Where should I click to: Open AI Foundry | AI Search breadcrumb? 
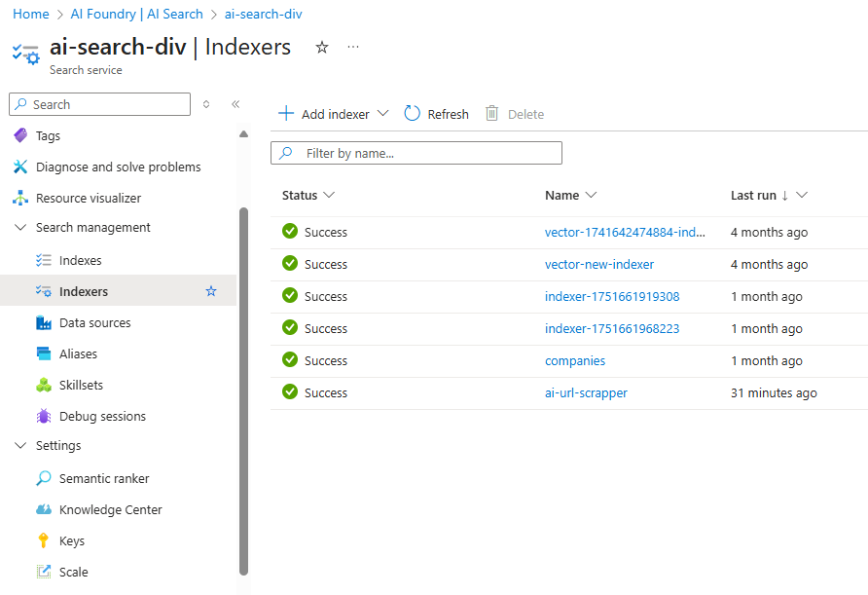pos(137,14)
